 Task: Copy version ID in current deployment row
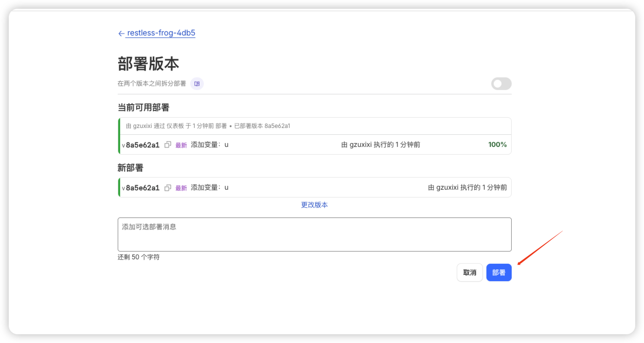(x=168, y=144)
